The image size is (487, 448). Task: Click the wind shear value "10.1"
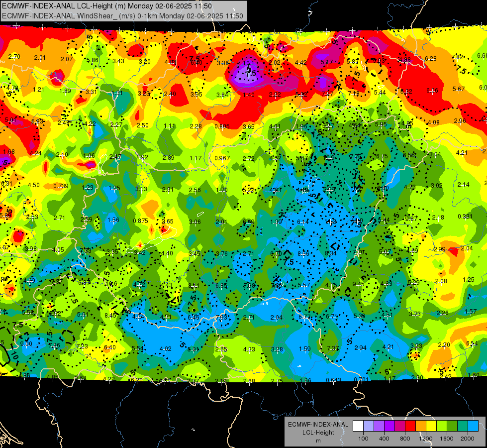click(x=248, y=63)
